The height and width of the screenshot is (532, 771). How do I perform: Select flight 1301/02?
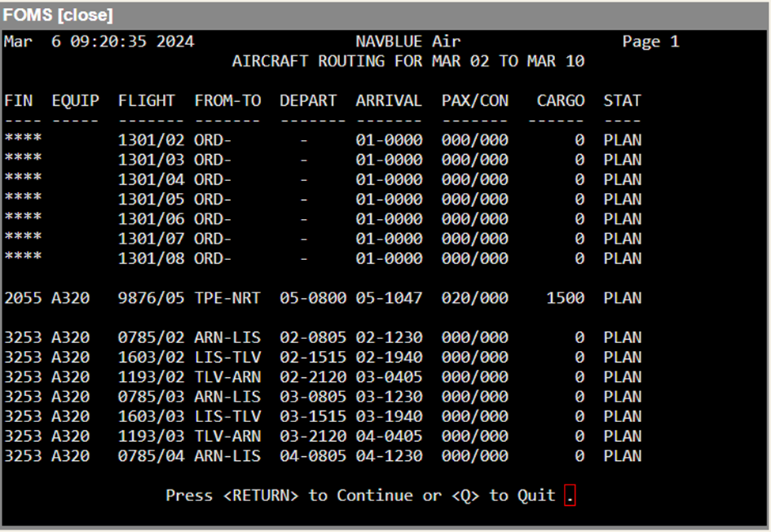(x=151, y=140)
